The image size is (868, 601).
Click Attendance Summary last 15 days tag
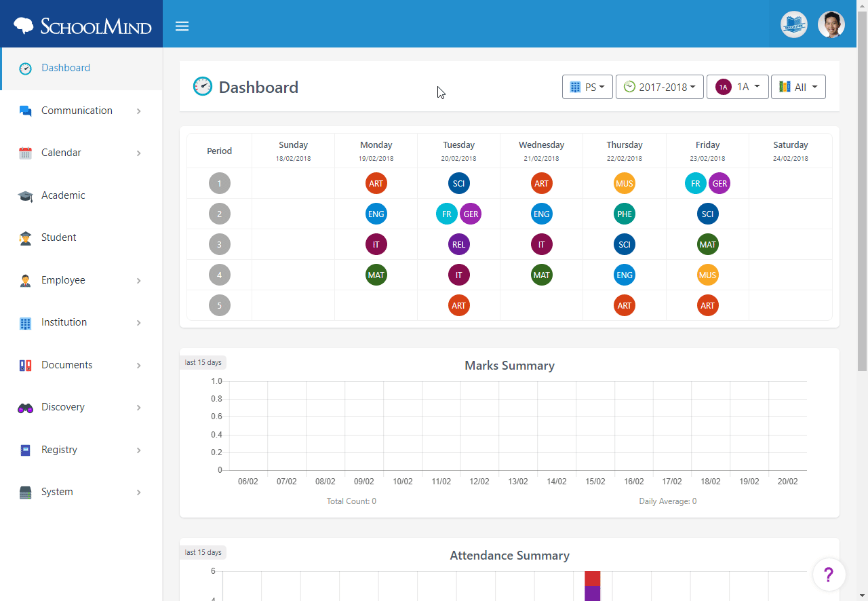[x=203, y=552]
